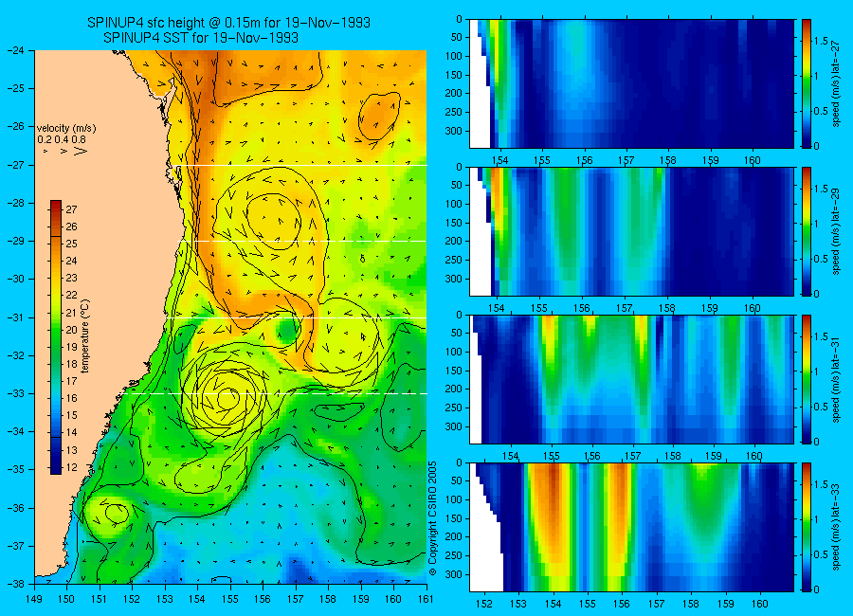Click the 14 tick on the temperature scale
Viewport: 853px width, 616px height.
(71, 432)
